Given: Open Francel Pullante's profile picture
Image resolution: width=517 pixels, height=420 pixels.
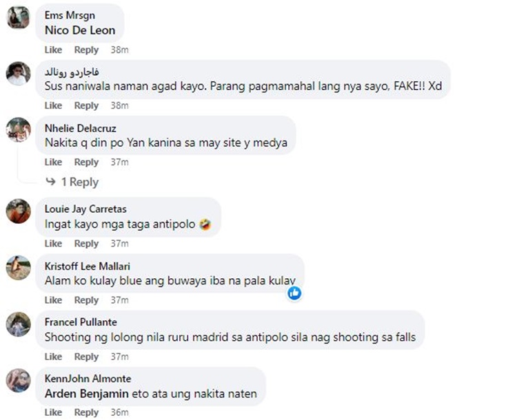Looking at the screenshot, I should point(18,324).
